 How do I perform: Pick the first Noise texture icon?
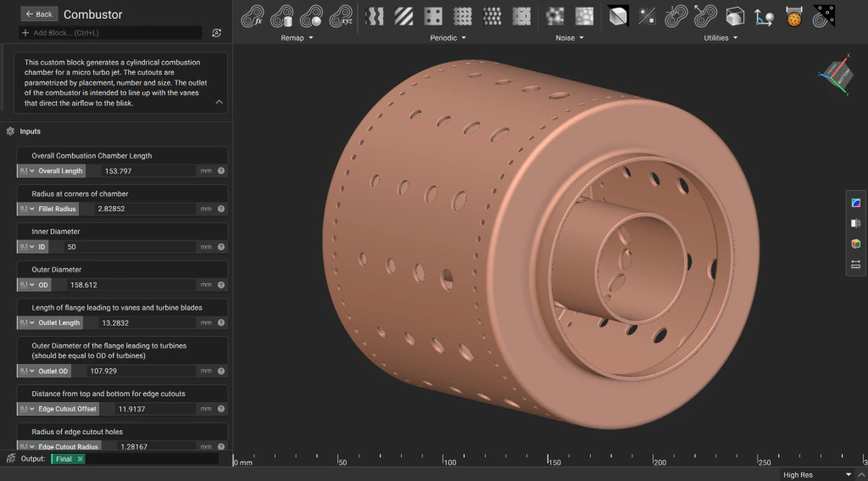coord(555,16)
